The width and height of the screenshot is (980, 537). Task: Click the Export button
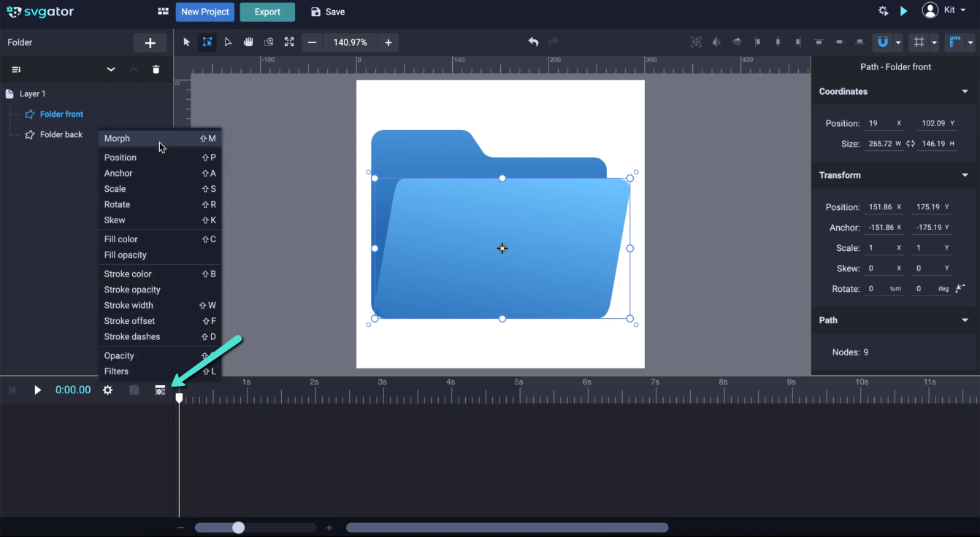(x=267, y=12)
